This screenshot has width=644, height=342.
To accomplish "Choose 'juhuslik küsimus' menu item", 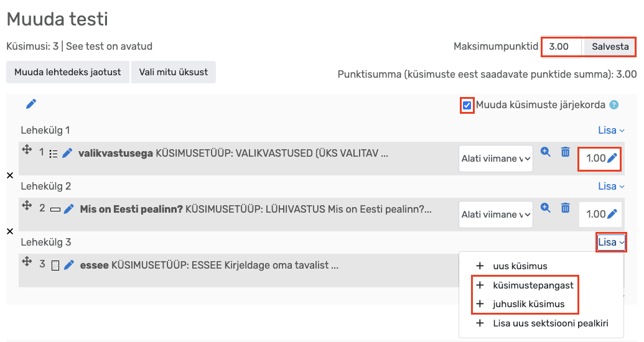I will pos(528,304).
